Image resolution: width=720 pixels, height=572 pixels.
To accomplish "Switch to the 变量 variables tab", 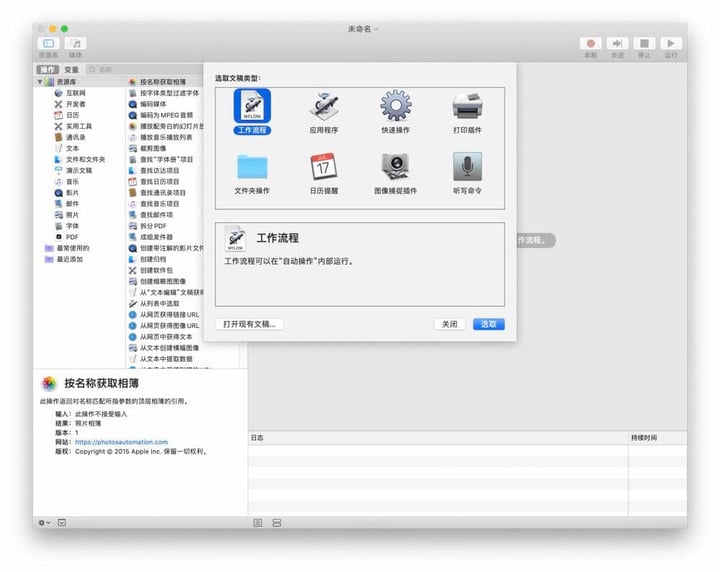I will pos(72,70).
